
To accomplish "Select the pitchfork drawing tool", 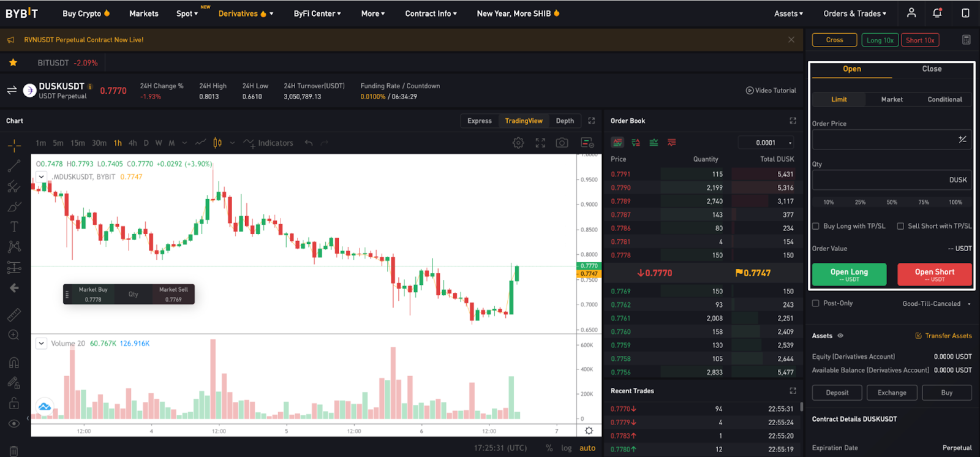I will (x=14, y=186).
